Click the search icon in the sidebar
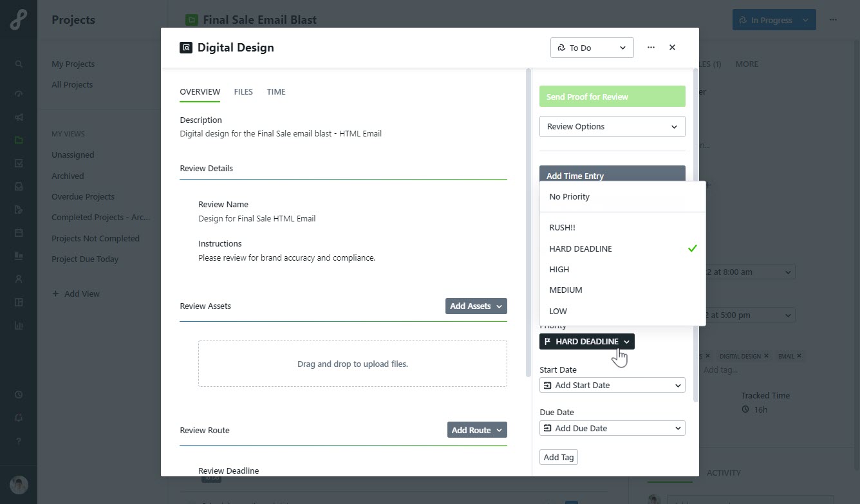 tap(19, 64)
